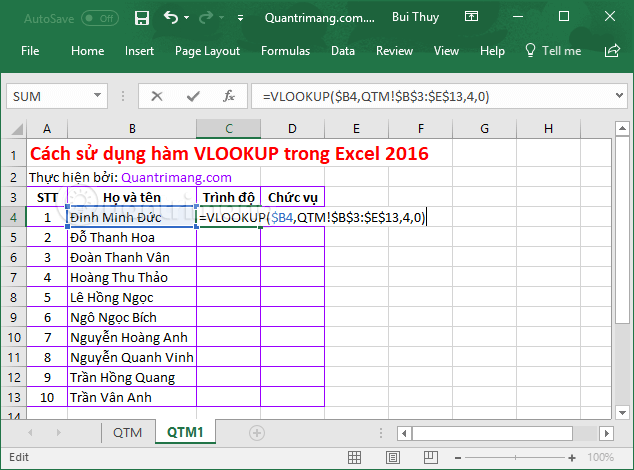This screenshot has height=470, width=634.
Task: Open the Help ribbon tab
Action: tap(492, 51)
